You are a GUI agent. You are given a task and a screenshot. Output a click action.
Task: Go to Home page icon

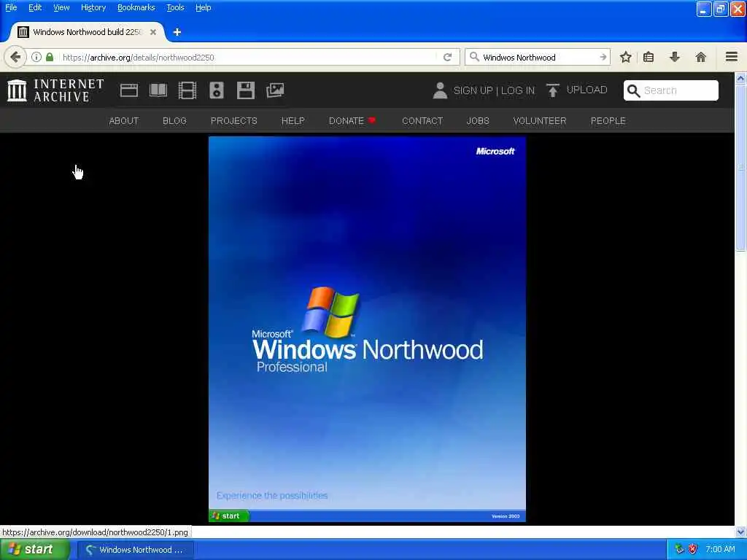701,57
